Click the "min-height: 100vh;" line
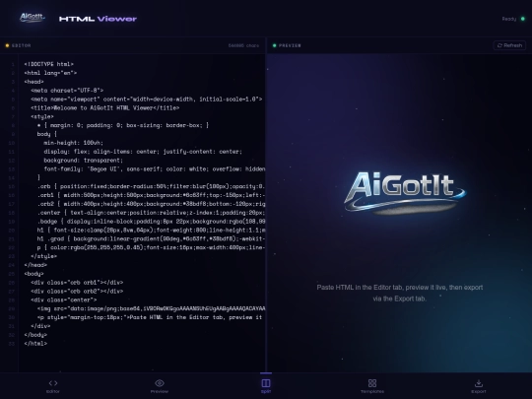532x399 pixels. tap(73, 143)
